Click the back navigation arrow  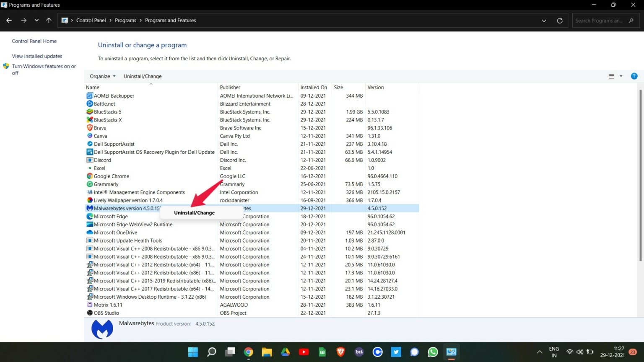(9, 20)
